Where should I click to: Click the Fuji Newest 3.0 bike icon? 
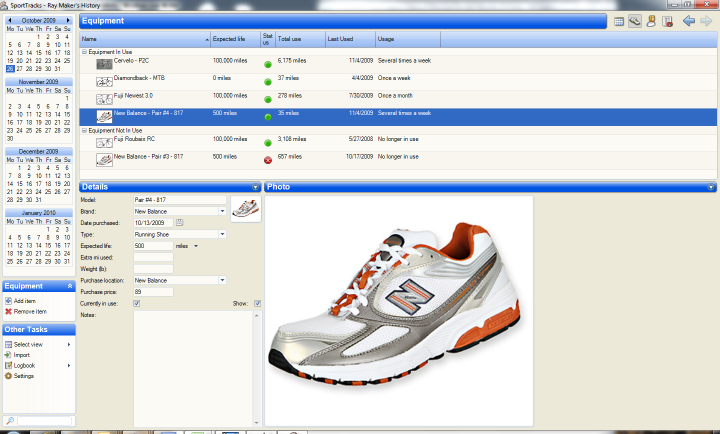(104, 99)
